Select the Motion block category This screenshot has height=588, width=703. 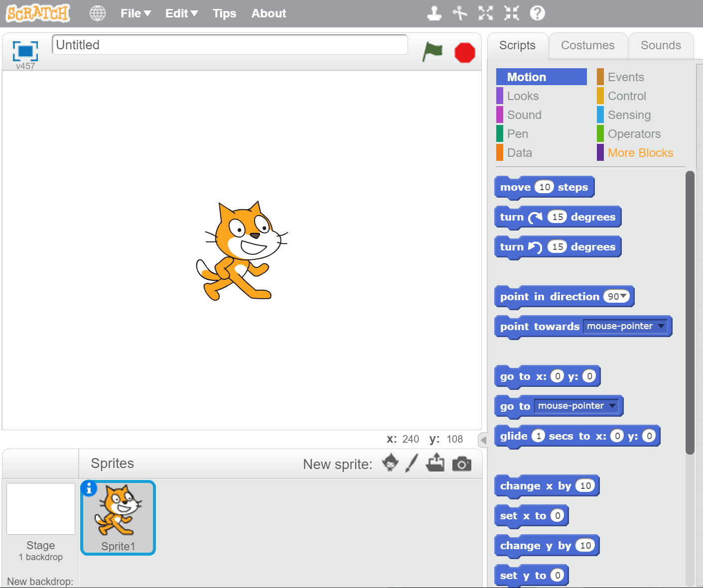coord(541,77)
